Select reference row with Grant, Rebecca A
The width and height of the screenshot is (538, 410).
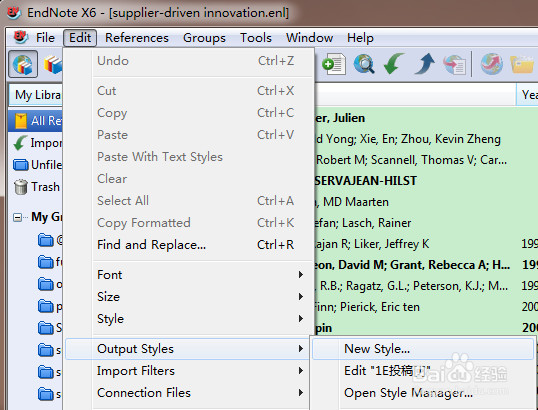[x=426, y=265]
